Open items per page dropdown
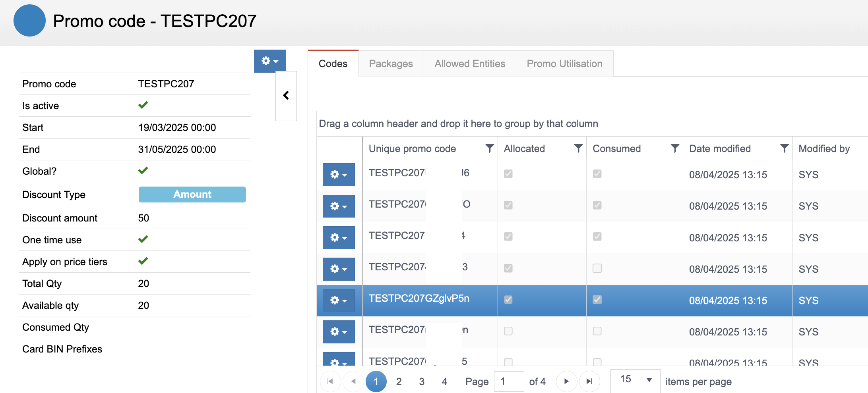Image resolution: width=868 pixels, height=393 pixels. (635, 380)
